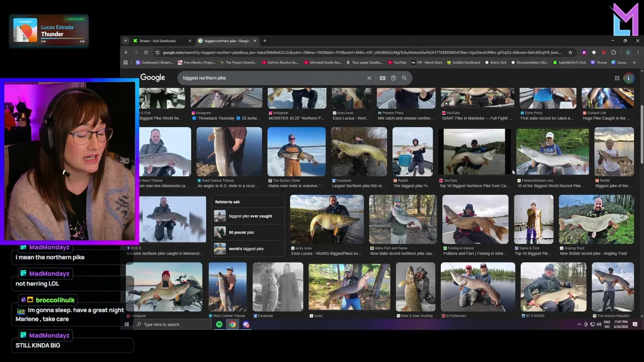Expand the Chrome tab search chevron
This screenshot has width=644, height=362.
pos(125,41)
